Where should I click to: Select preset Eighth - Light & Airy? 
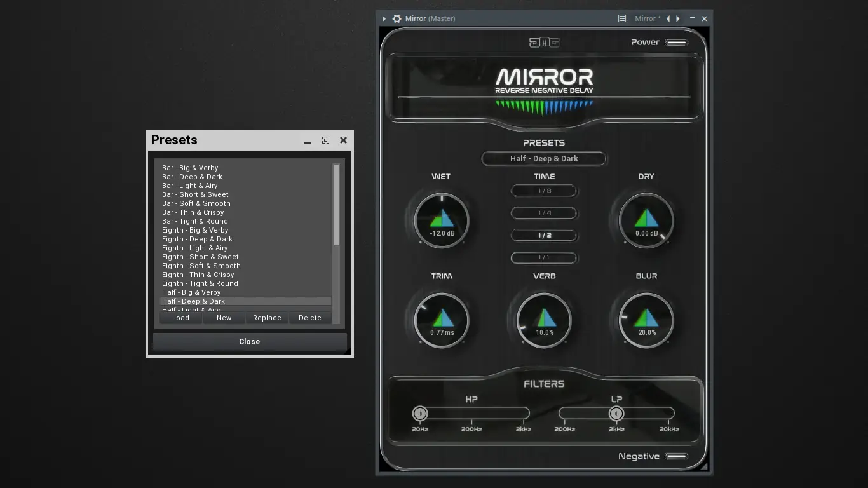pos(245,248)
